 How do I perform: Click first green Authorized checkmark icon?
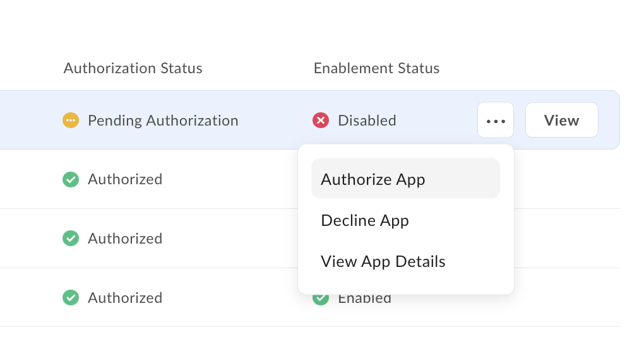pyautogui.click(x=71, y=179)
